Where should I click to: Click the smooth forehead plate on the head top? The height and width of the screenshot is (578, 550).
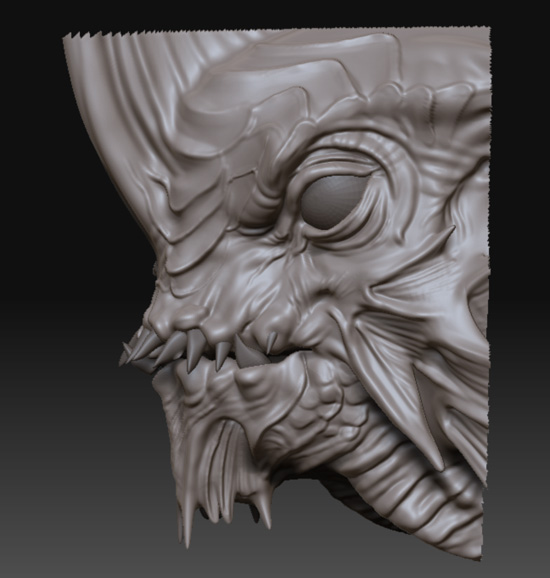click(x=332, y=70)
